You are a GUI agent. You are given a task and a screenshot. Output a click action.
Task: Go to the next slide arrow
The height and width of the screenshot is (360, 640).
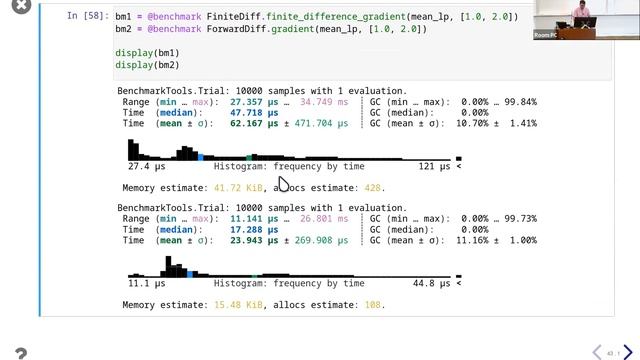pyautogui.click(x=628, y=352)
